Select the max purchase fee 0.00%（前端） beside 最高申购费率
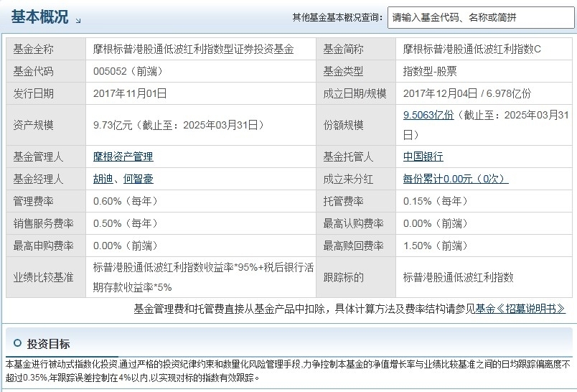577x392 pixels. [126, 246]
